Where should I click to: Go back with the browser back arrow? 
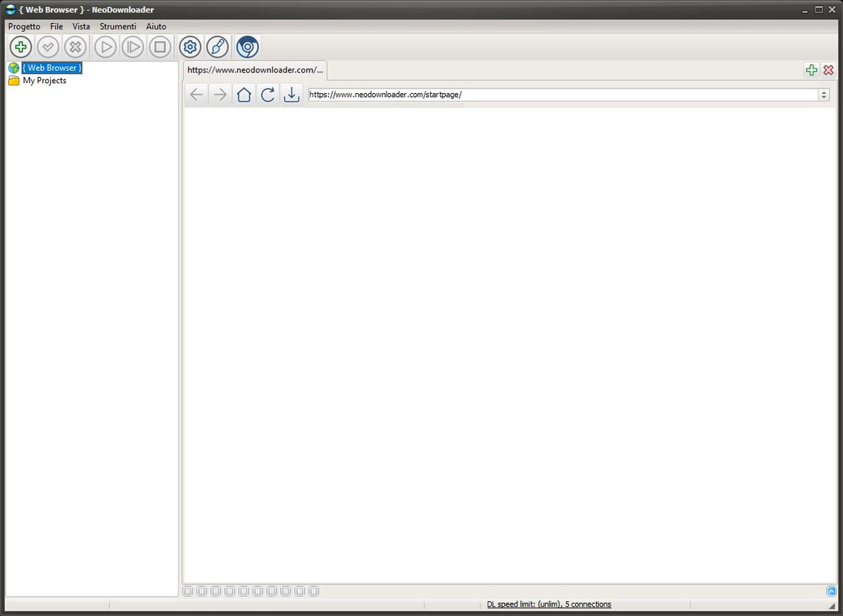pos(197,95)
